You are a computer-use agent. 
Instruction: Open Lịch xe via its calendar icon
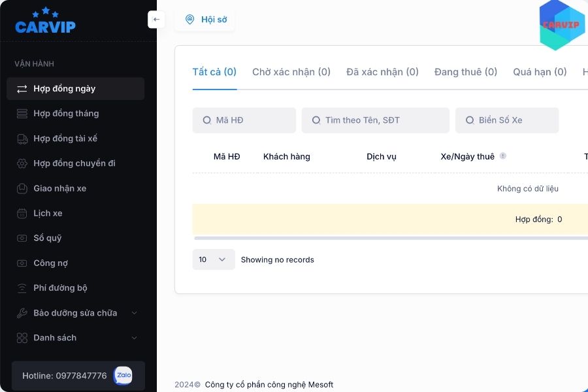[x=22, y=213]
